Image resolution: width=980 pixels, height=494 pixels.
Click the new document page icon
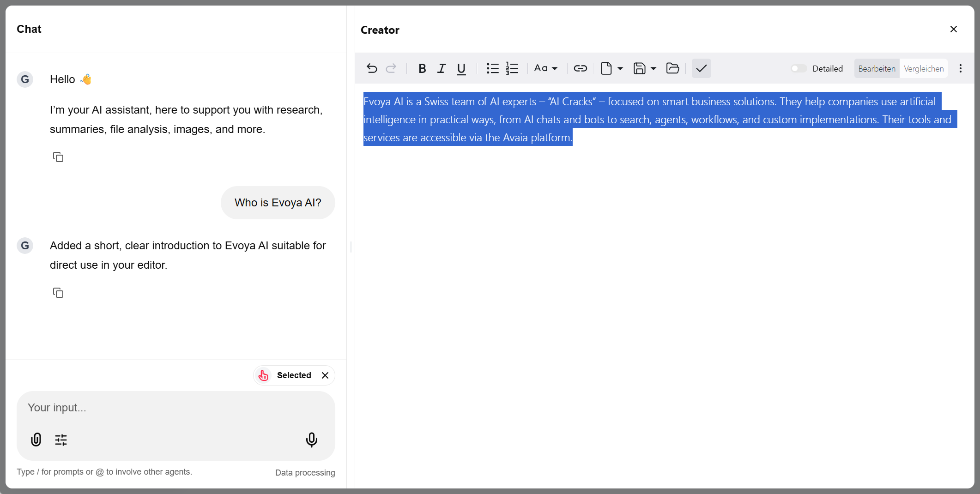coord(606,68)
